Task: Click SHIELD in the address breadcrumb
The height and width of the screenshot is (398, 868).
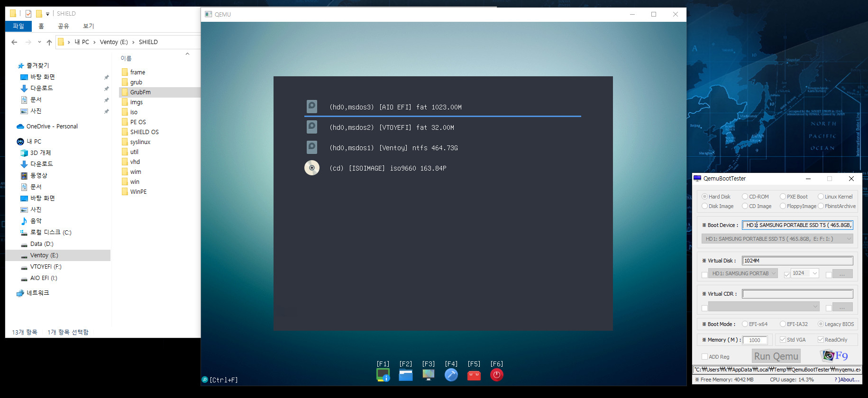Action: click(x=148, y=42)
